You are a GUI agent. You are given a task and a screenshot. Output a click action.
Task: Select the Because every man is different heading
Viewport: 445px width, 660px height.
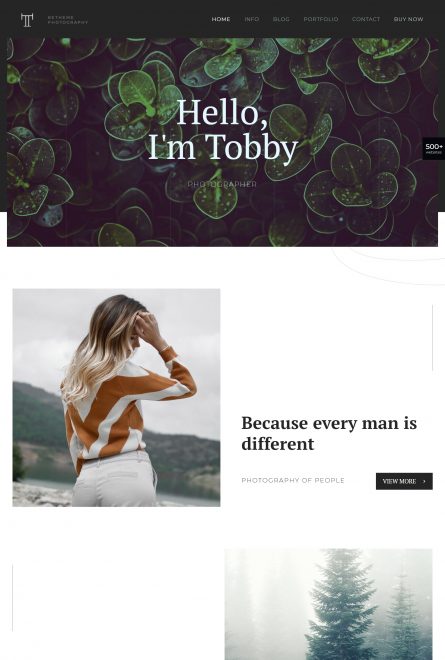pos(329,433)
